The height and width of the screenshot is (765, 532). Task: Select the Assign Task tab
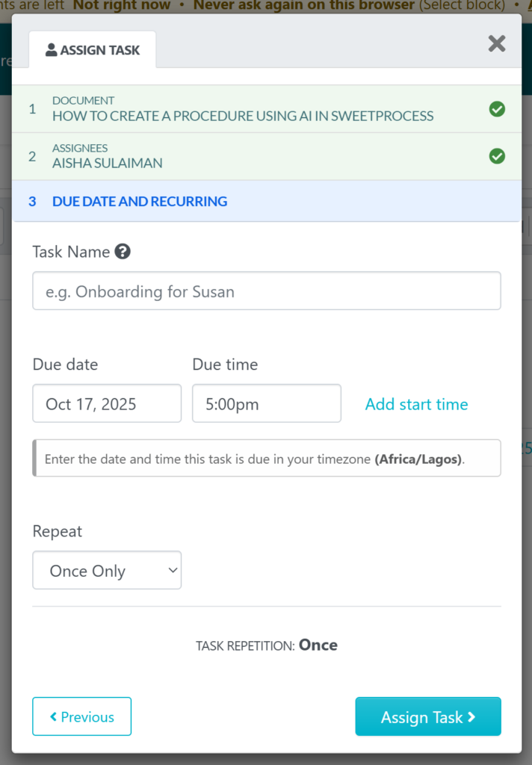coord(93,50)
